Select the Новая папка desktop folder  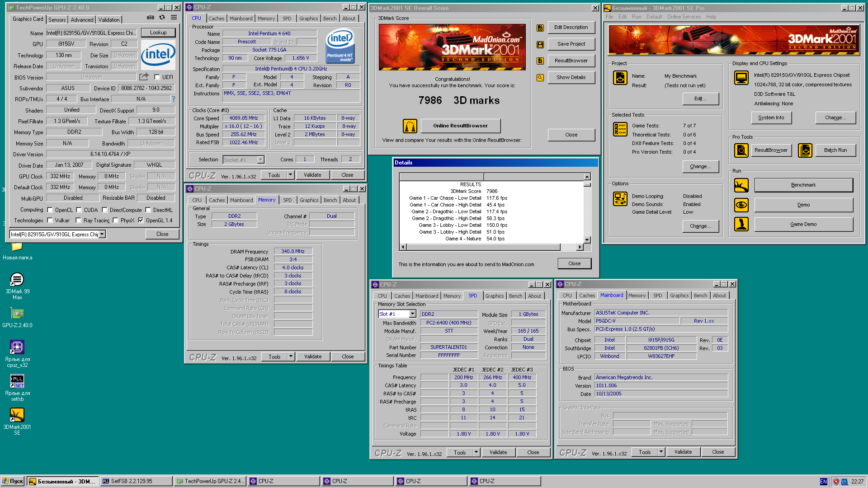click(x=17, y=252)
